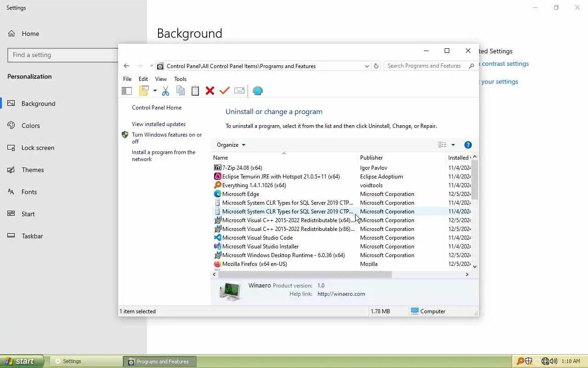Select the Everything 1.4.1.1026 (x64) row
The height and width of the screenshot is (368, 588).
click(x=342, y=185)
